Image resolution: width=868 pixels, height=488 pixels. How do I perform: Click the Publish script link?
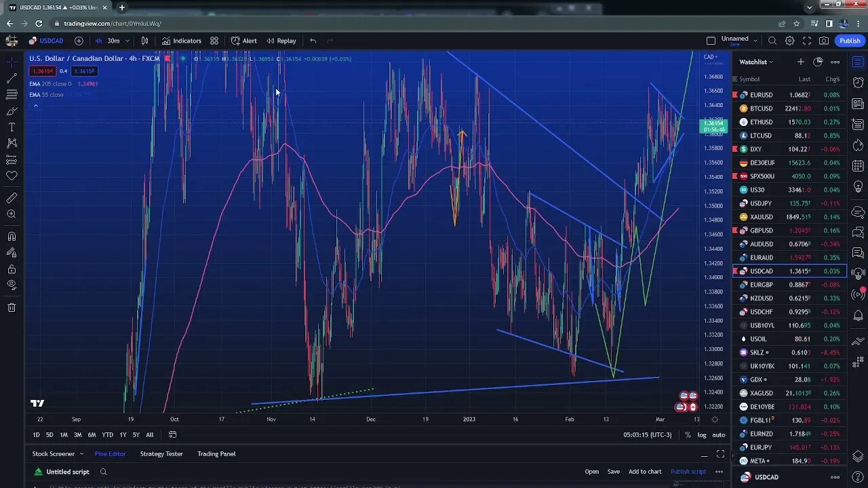[x=688, y=471]
